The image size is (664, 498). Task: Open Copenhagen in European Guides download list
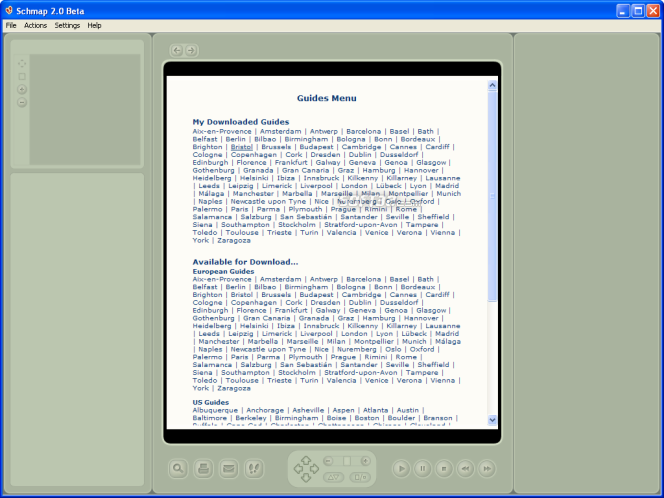(x=254, y=302)
